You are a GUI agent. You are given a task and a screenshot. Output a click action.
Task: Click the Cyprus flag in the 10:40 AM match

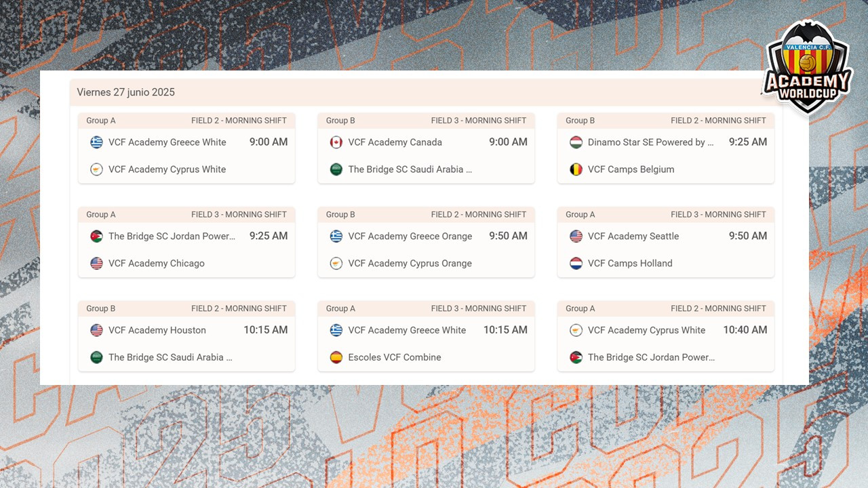pos(576,331)
